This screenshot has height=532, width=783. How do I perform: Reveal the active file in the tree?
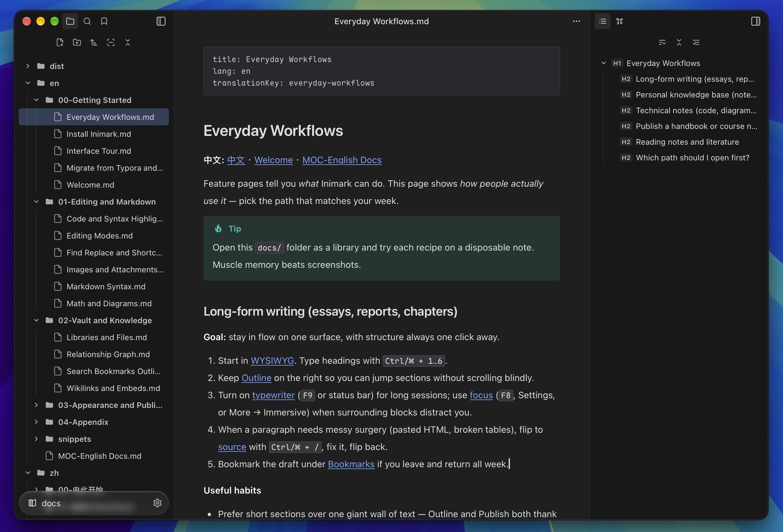coord(111,42)
